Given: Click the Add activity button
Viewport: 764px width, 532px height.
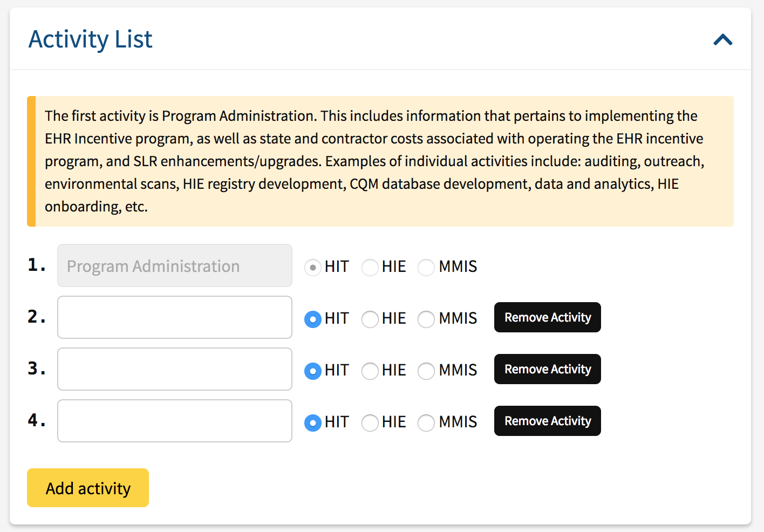Looking at the screenshot, I should (x=87, y=488).
